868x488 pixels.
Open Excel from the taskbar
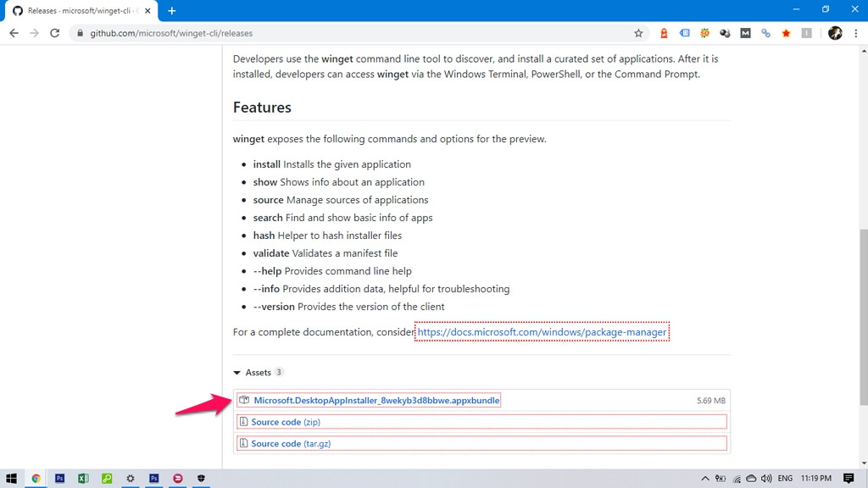point(83,478)
